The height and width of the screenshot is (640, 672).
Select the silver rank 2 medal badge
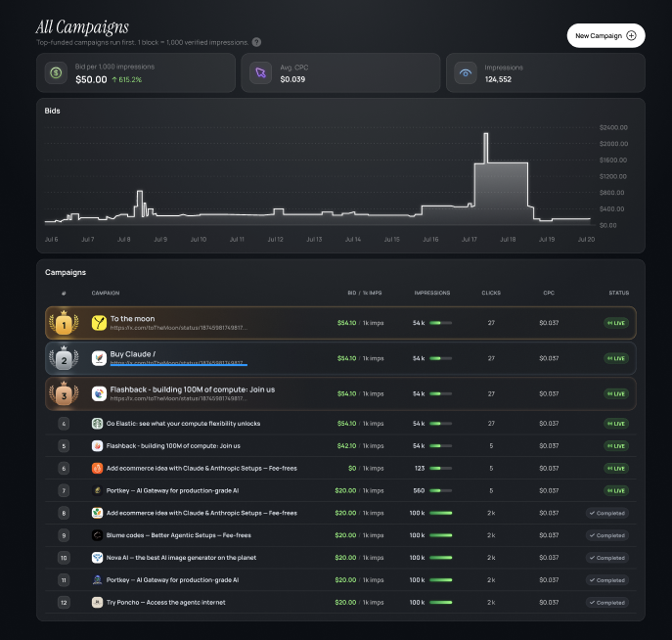pyautogui.click(x=64, y=359)
